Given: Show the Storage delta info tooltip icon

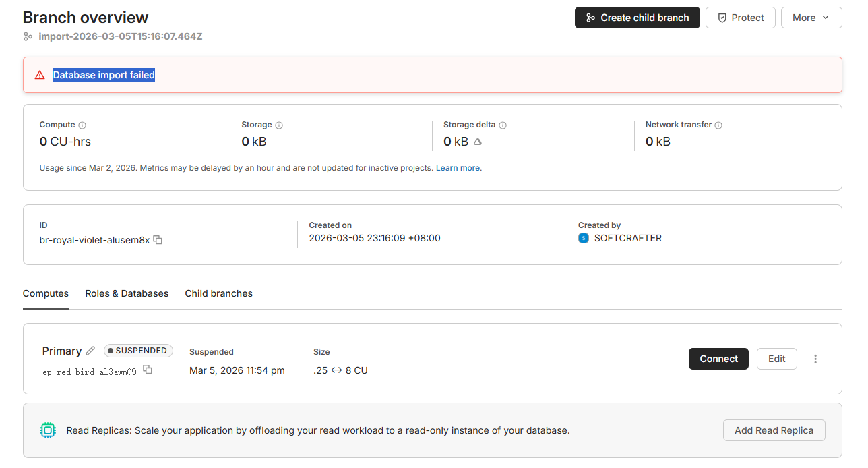Looking at the screenshot, I should pyautogui.click(x=503, y=125).
